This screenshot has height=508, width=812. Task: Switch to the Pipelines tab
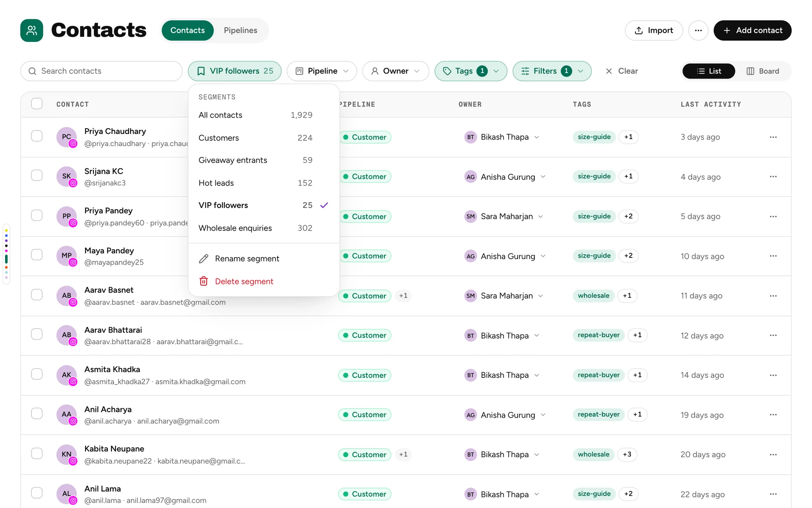[240, 30]
